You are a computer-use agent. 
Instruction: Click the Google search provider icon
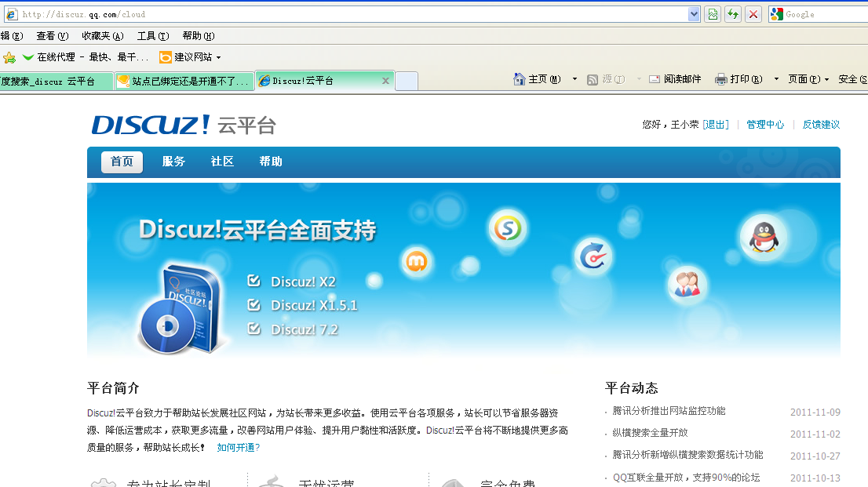777,14
